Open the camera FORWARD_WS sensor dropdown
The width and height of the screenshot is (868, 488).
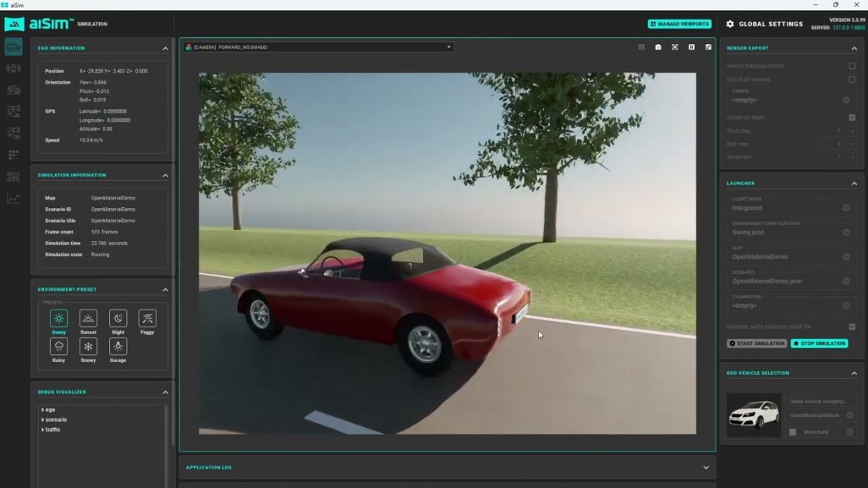[320, 47]
